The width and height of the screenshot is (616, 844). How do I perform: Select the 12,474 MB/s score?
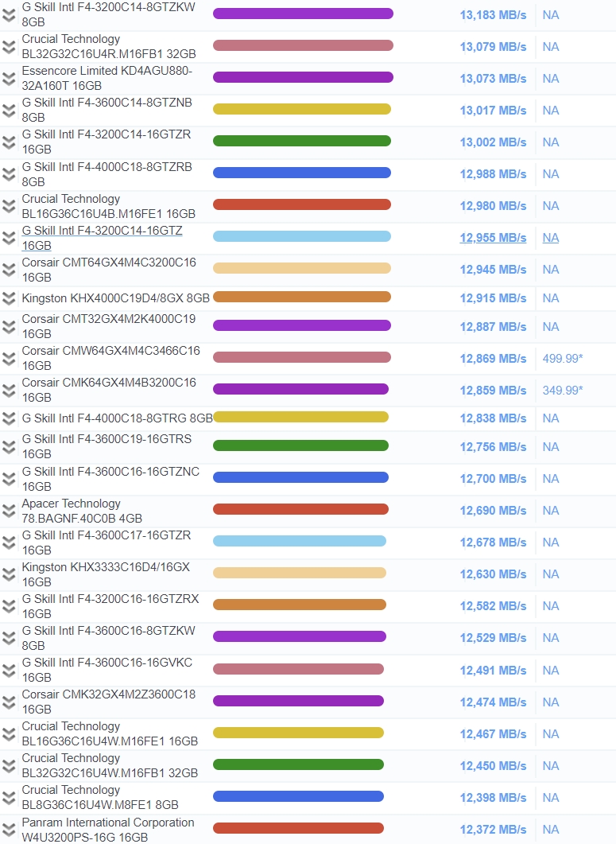(493, 702)
